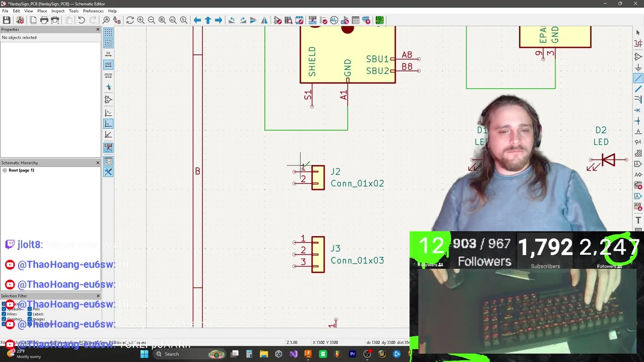Navigate forward with blue right arrow
The image size is (644, 362).
[218, 20]
